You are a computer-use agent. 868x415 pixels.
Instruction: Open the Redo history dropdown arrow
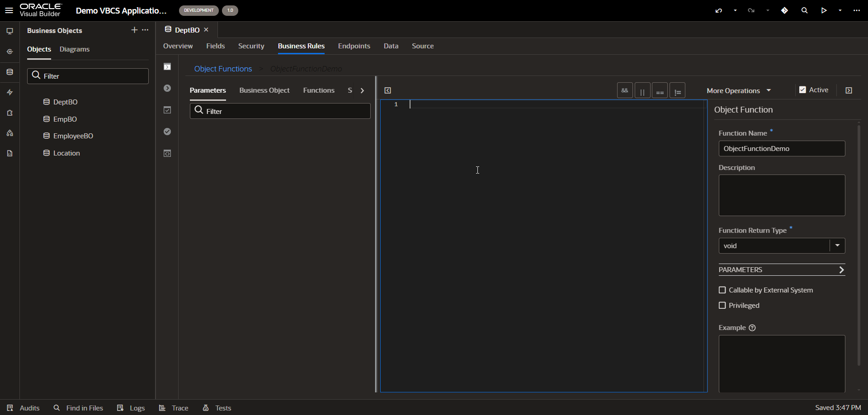(768, 10)
